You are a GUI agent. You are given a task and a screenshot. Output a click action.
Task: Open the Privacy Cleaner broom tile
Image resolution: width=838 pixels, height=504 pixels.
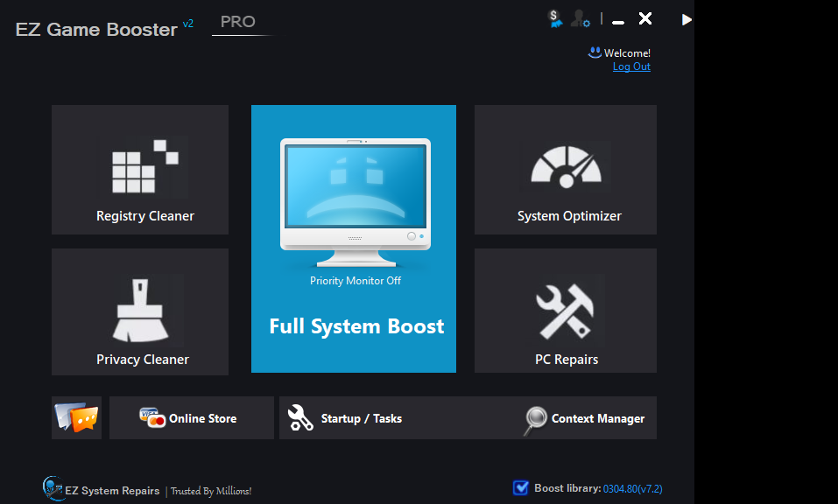(x=140, y=311)
